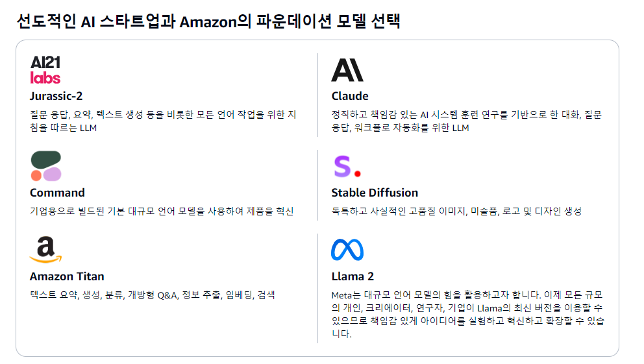Click the Jurassic-2 description text
644x364 pixels.
163,121
